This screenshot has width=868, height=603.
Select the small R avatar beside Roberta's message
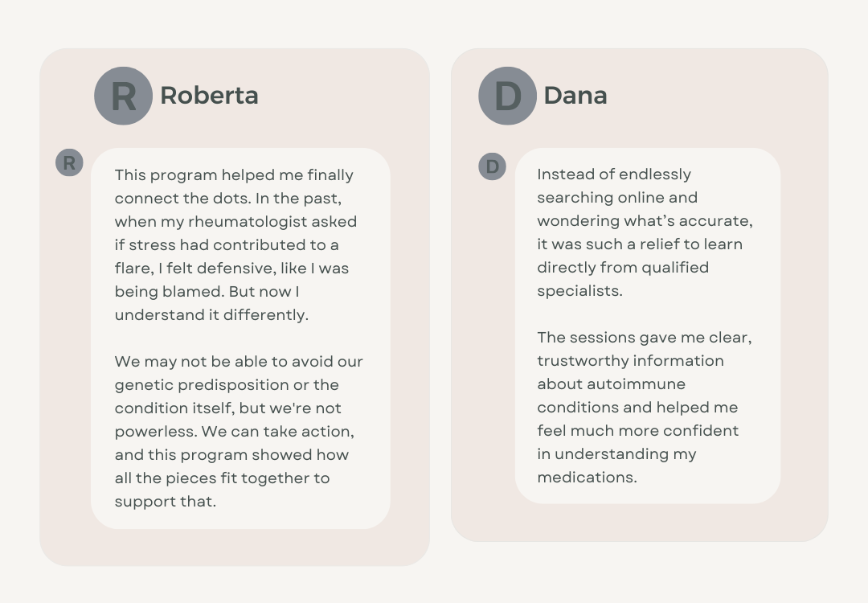69,162
